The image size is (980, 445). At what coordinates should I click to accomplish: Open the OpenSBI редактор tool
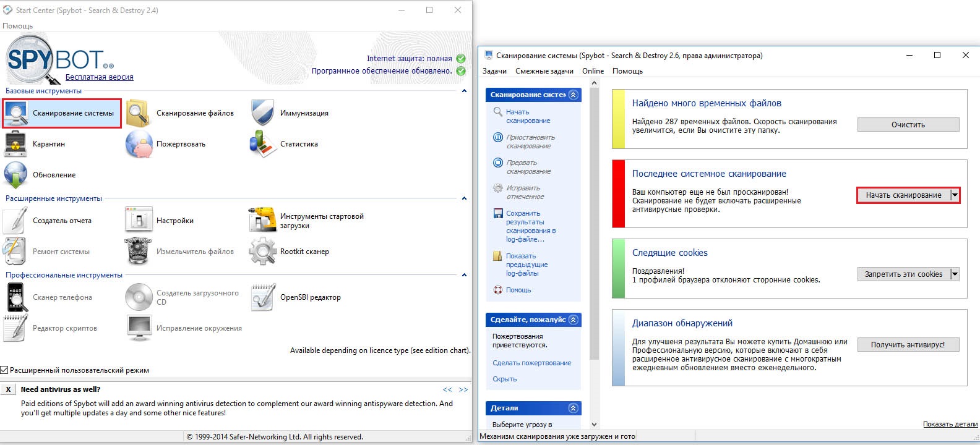[x=296, y=297]
